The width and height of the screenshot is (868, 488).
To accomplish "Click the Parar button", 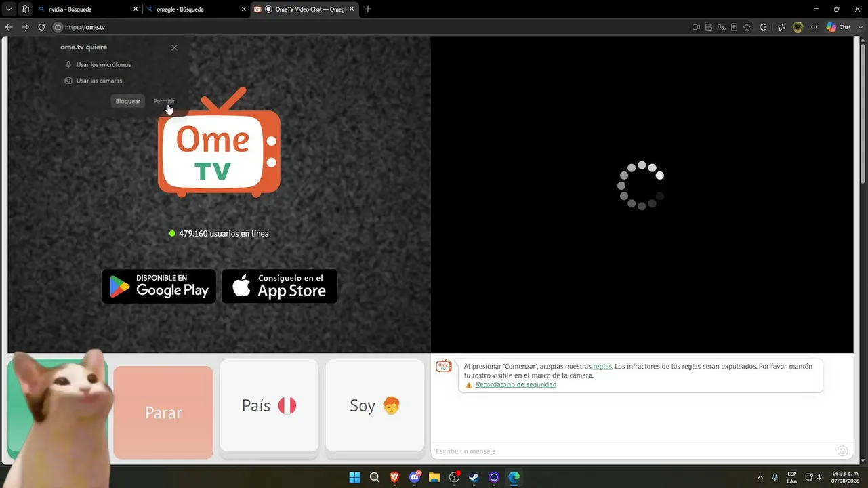I will click(163, 412).
